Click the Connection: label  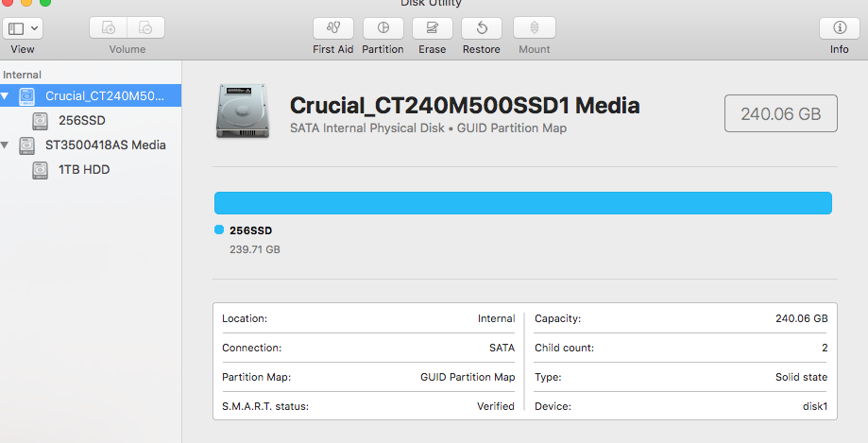[x=251, y=348]
